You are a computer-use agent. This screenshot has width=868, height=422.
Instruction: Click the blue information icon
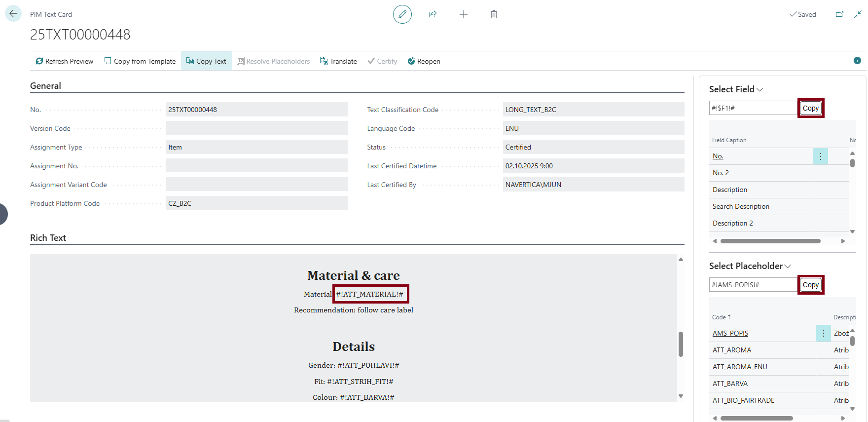tap(857, 61)
